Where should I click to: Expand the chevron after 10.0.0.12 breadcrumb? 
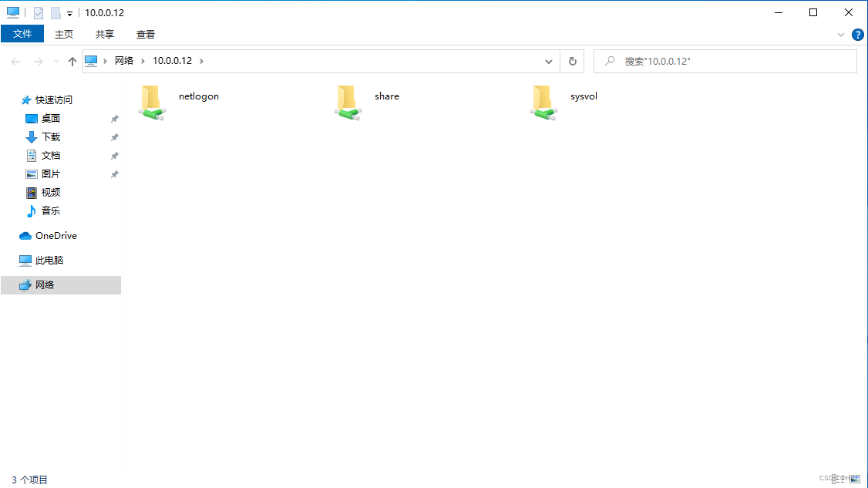point(201,61)
